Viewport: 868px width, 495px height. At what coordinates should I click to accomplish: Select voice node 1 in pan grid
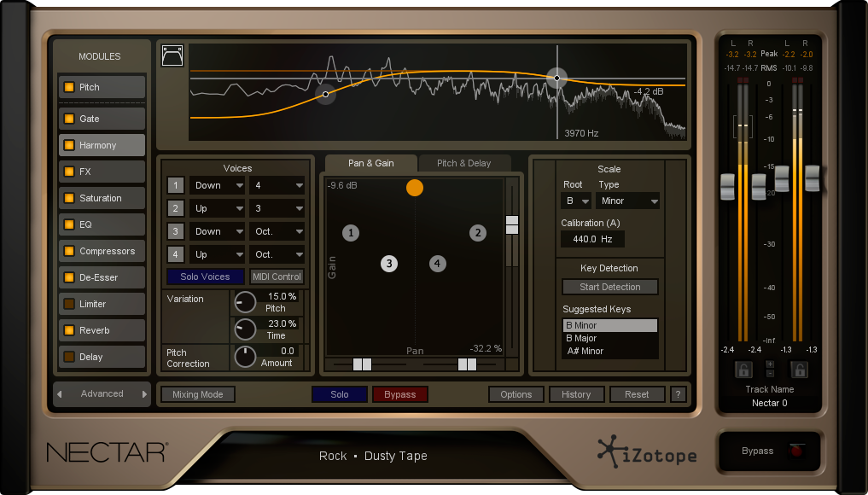point(351,232)
